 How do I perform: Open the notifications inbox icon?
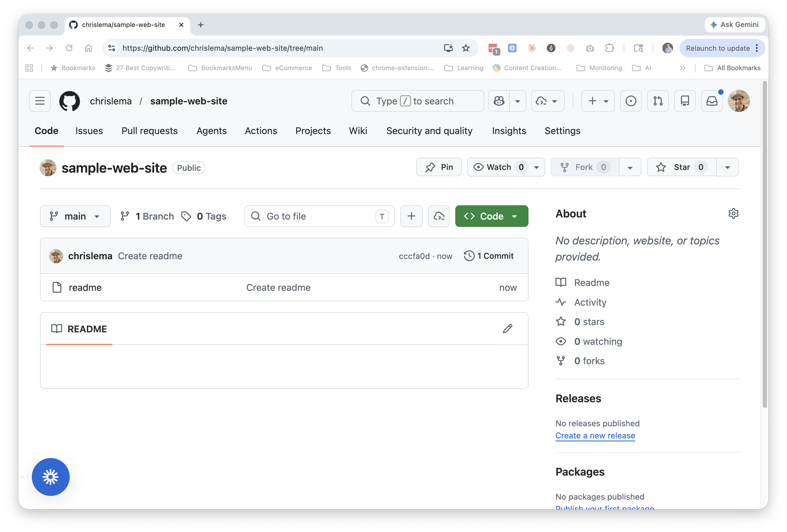click(712, 101)
